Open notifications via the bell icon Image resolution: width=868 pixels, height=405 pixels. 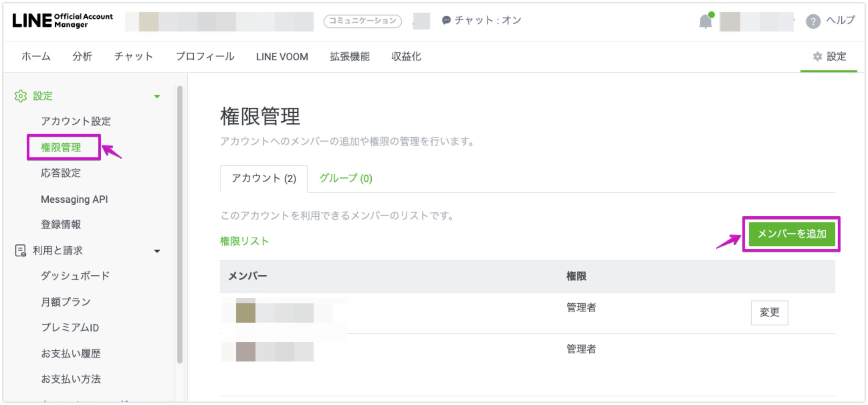click(706, 20)
